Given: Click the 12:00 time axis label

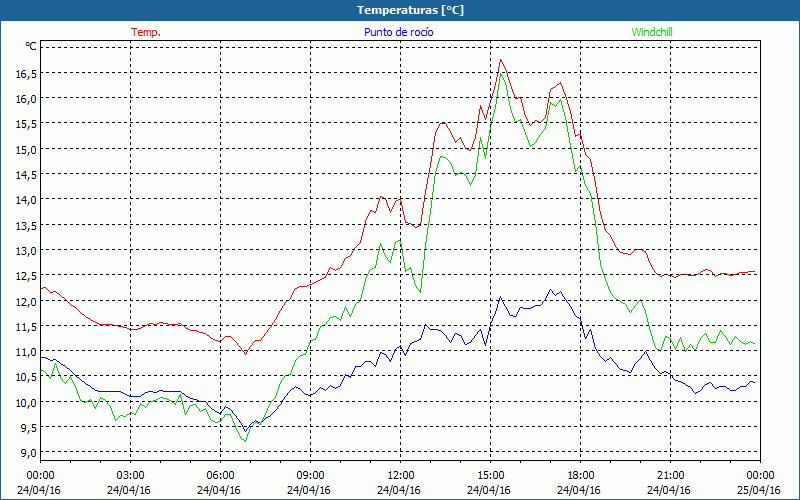Looking at the screenshot, I should click(401, 476).
